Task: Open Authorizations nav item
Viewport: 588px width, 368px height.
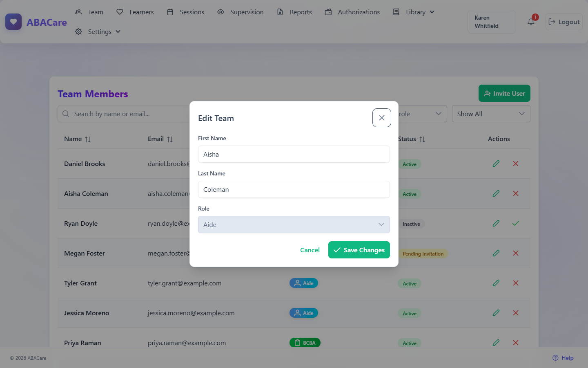Action: (x=352, y=12)
